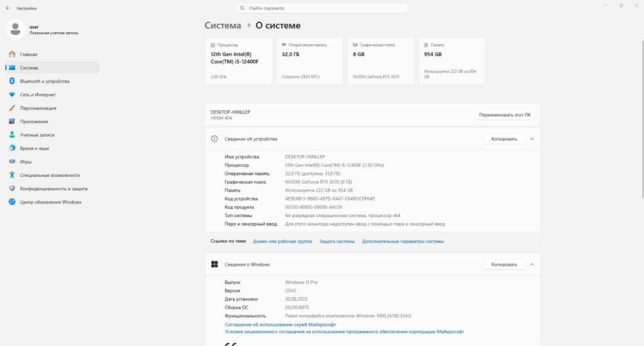
Task: Collapse the Сведения об устройстве section
Action: (x=532, y=139)
